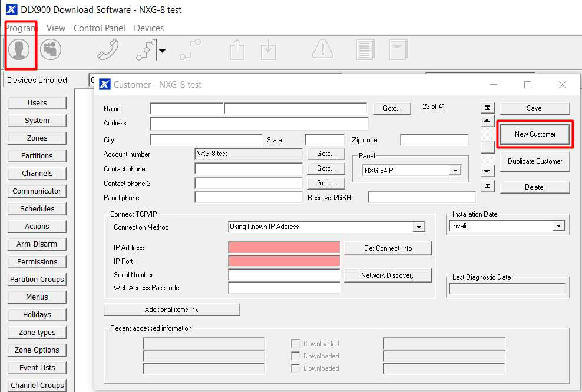Click Goto next to Contact phone

tap(326, 168)
